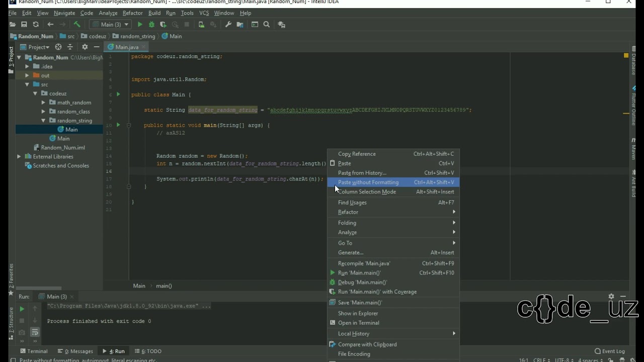Click the Search Everywhere magnifier icon
Viewport: 644px width, 362px height.
(267, 25)
